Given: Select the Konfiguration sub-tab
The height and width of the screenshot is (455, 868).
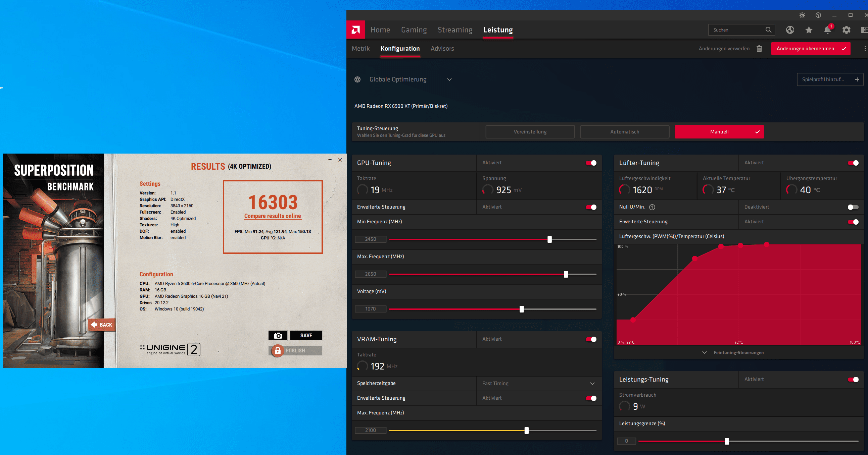Looking at the screenshot, I should click(400, 49).
